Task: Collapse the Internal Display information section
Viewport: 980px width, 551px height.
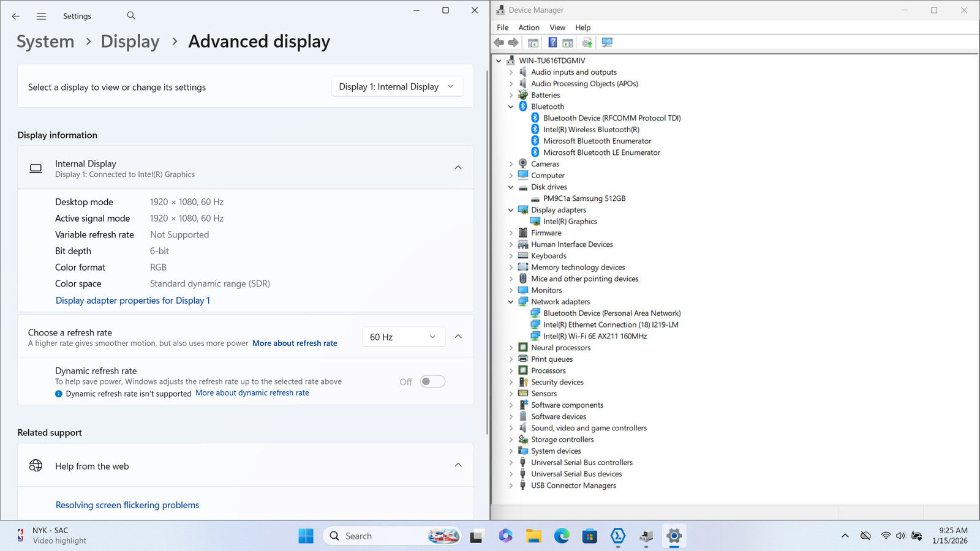Action: [458, 168]
